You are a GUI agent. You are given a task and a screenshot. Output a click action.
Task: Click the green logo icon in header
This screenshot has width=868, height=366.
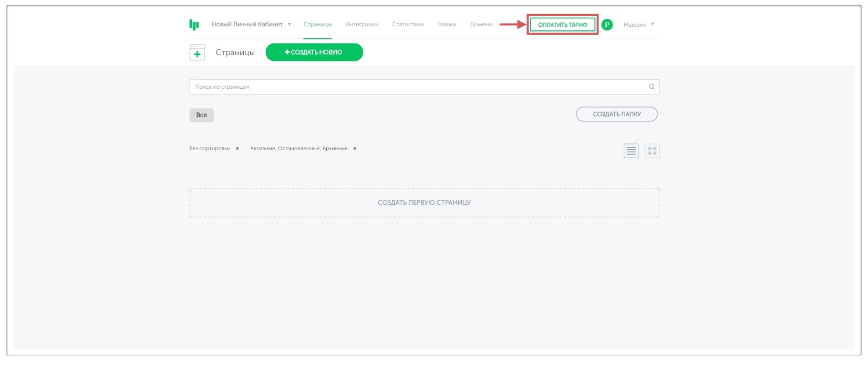coord(194,25)
